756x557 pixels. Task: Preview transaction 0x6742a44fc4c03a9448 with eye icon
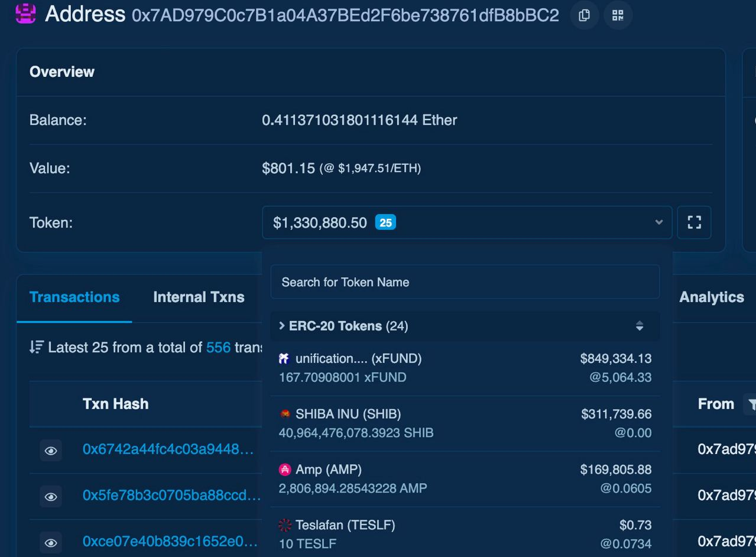(x=51, y=451)
